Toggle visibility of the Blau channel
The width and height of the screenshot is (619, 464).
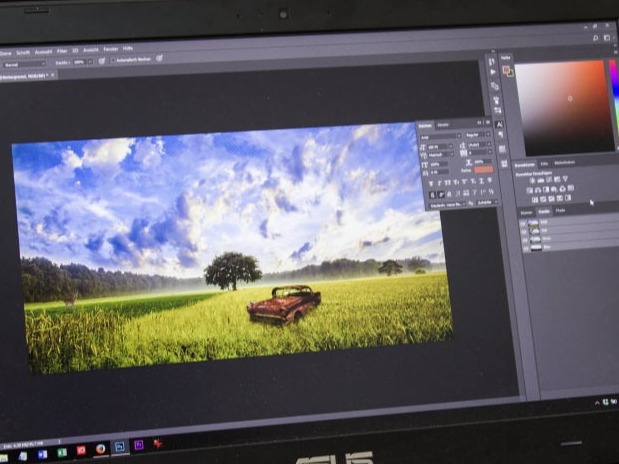[x=526, y=248]
